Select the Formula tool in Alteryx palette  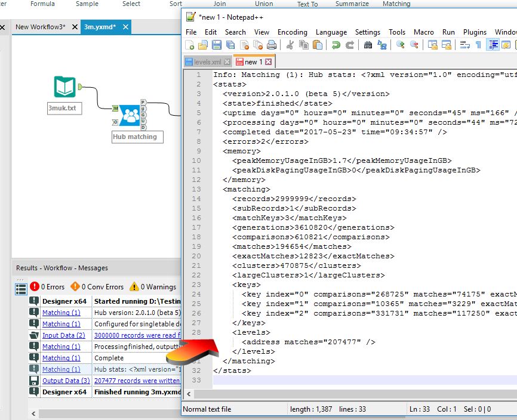[42, 4]
